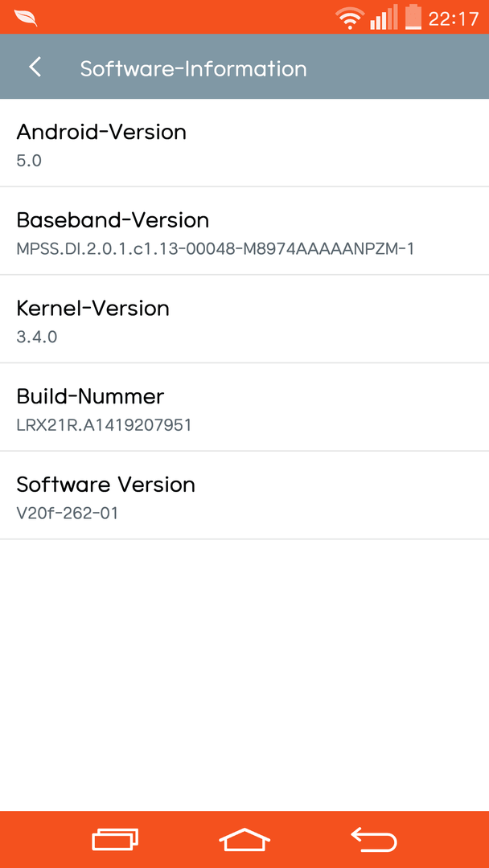Tap the Build-Nummer row

(x=244, y=407)
